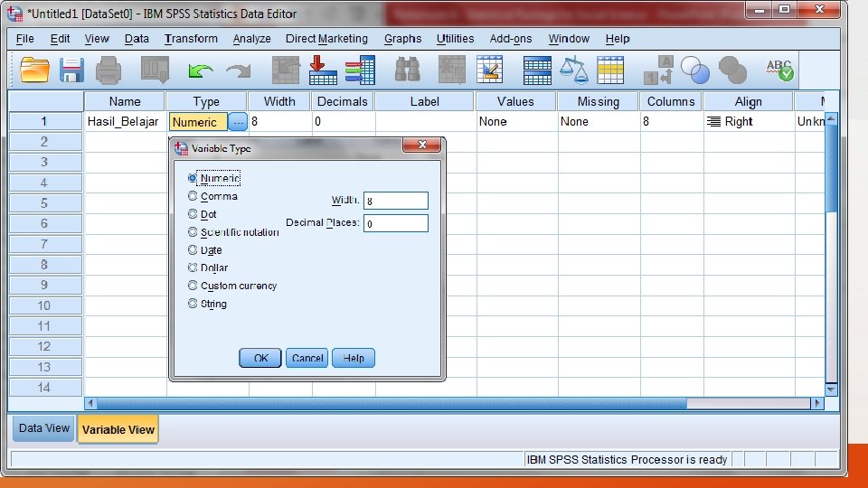The image size is (868, 488).
Task: Switch to the Variable View tab
Action: (118, 430)
